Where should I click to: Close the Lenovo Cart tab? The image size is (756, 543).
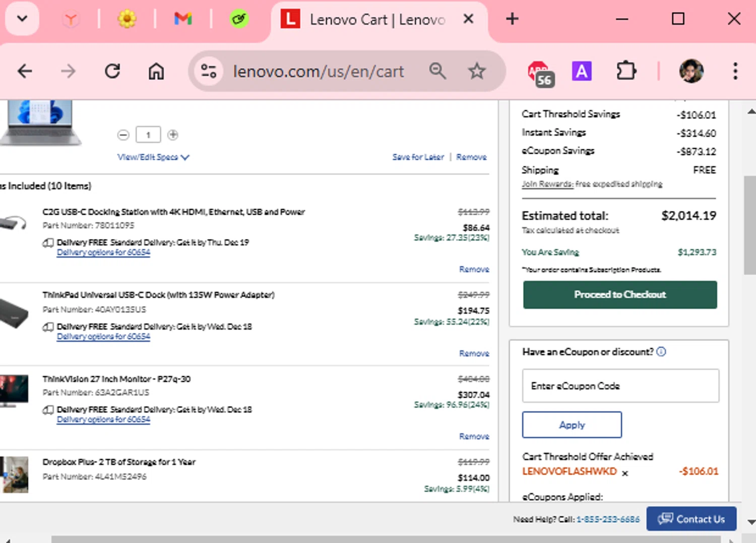tap(468, 19)
